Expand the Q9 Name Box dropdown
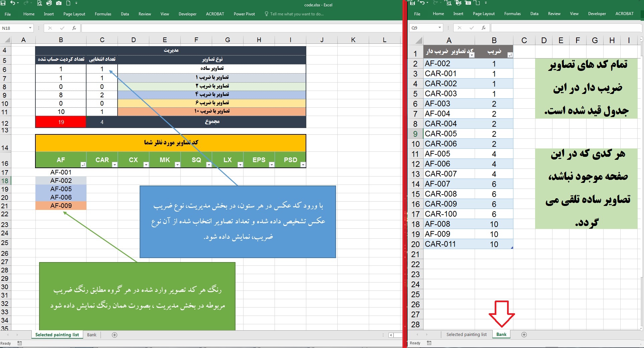 click(x=440, y=28)
